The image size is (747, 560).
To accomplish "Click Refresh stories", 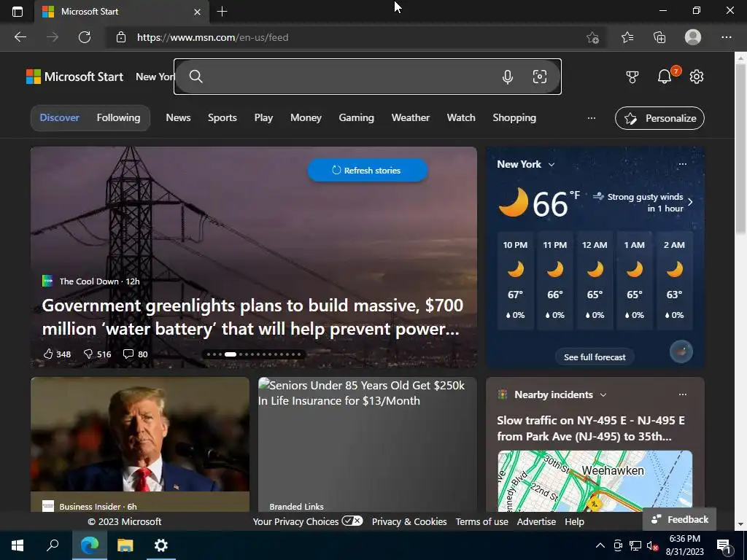I will coord(368,170).
